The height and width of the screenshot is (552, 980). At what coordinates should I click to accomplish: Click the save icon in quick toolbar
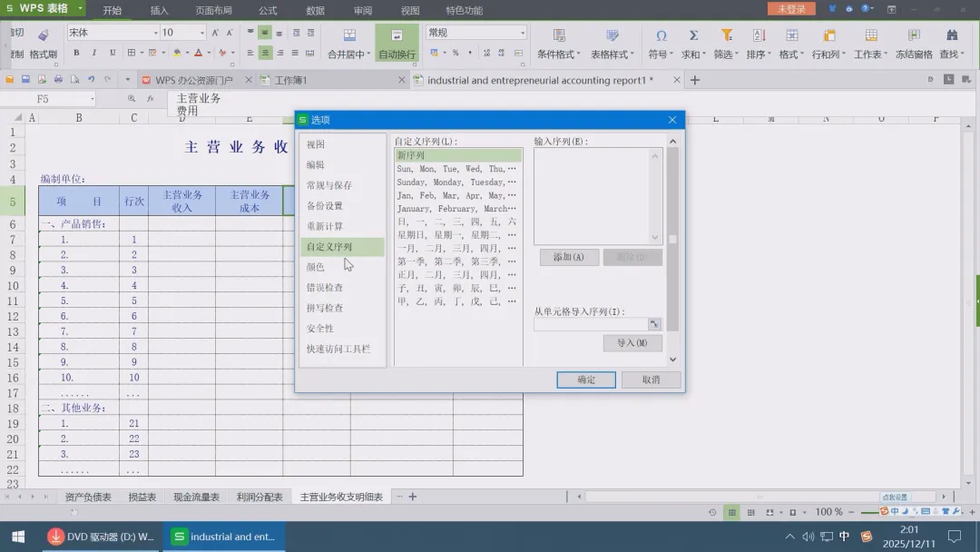coord(25,79)
